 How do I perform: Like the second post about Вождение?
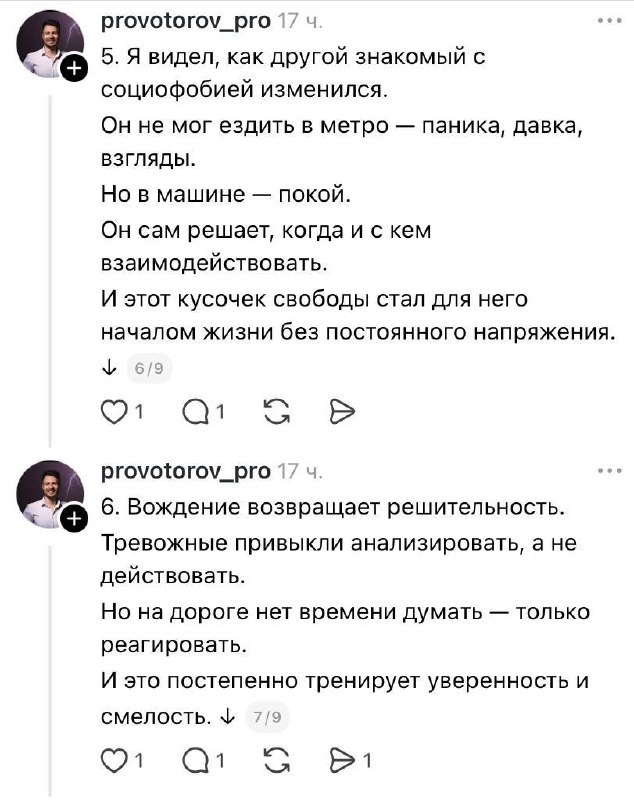click(116, 761)
